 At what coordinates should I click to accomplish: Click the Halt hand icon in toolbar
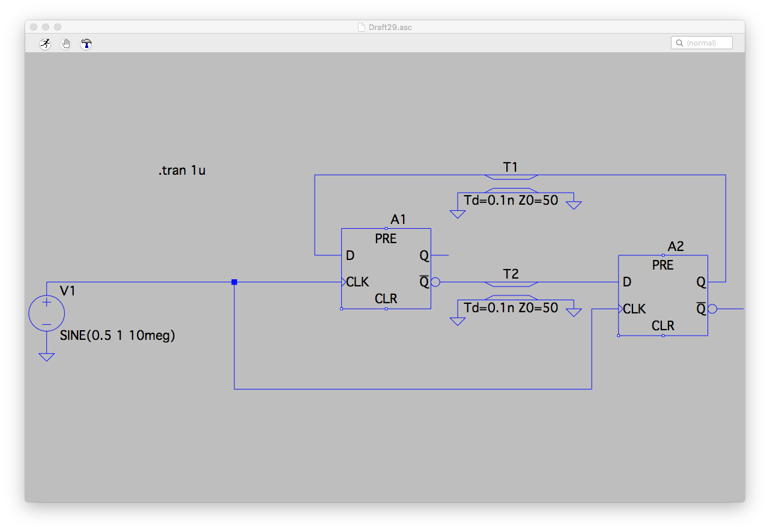(x=65, y=44)
